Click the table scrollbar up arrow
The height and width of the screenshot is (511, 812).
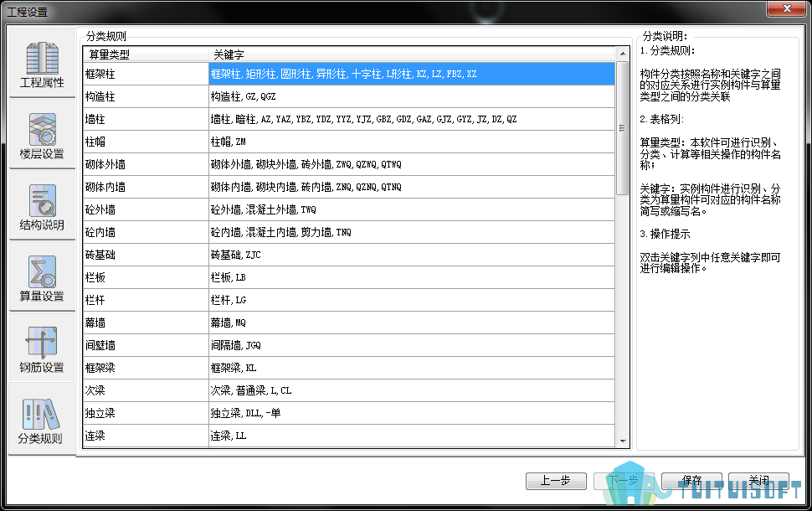622,54
